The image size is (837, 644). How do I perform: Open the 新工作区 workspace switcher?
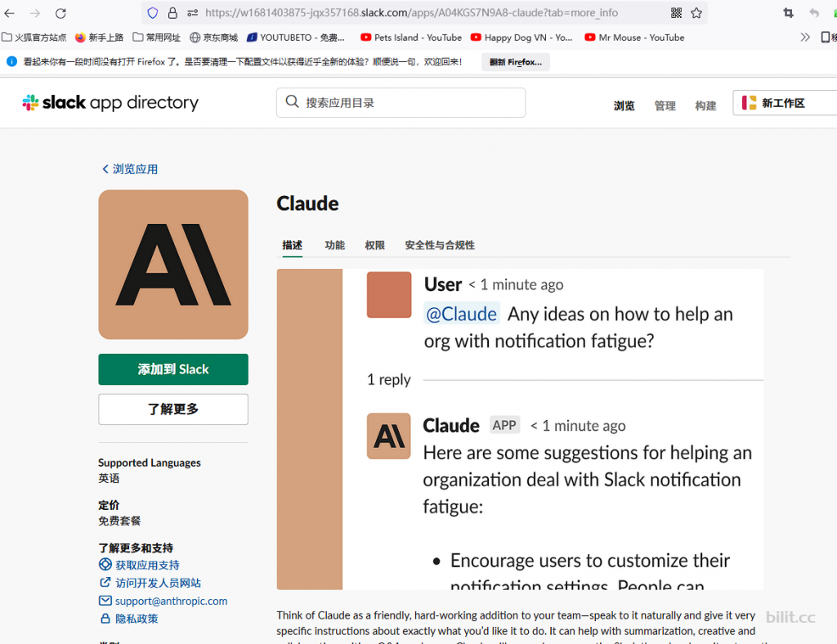click(785, 102)
